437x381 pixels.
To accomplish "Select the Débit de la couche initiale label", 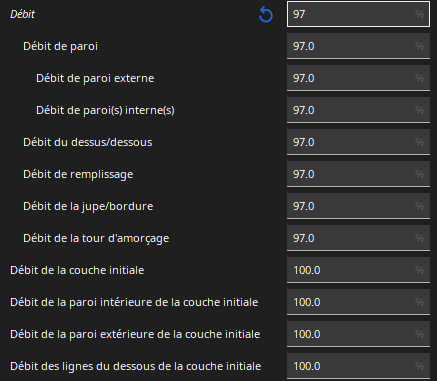I will (77, 270).
